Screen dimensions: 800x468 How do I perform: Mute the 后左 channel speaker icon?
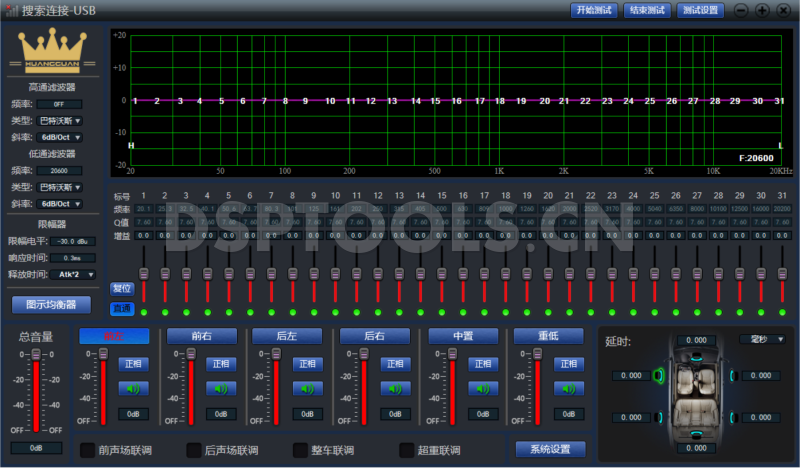pos(307,389)
